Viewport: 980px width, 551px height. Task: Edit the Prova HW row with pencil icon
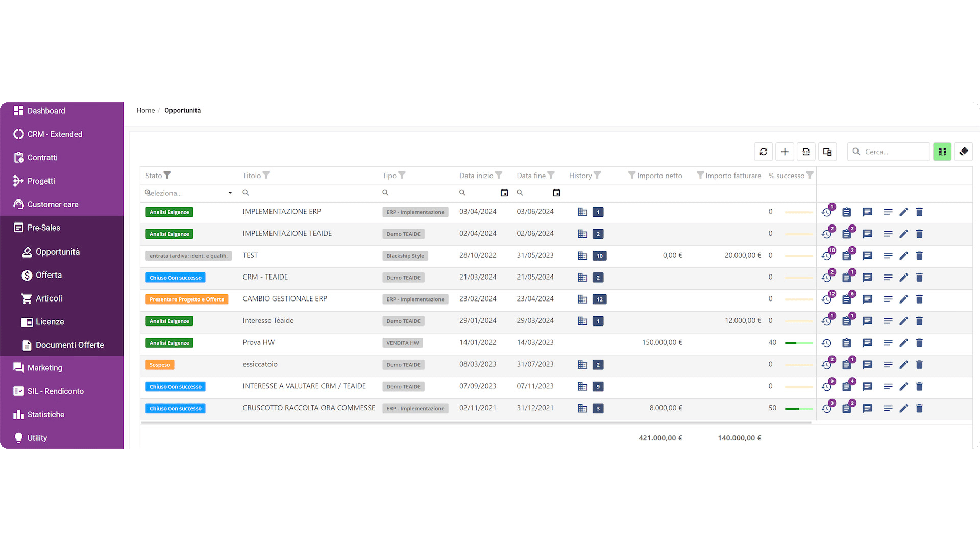[904, 343]
